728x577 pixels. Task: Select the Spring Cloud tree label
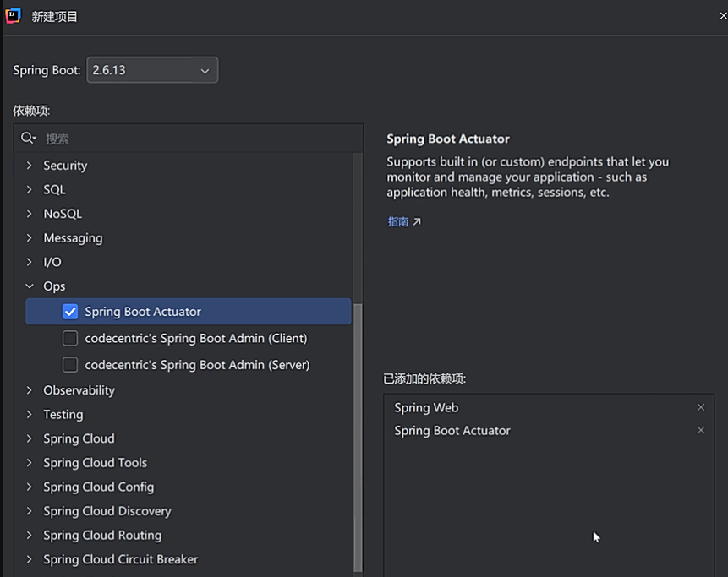tap(79, 438)
